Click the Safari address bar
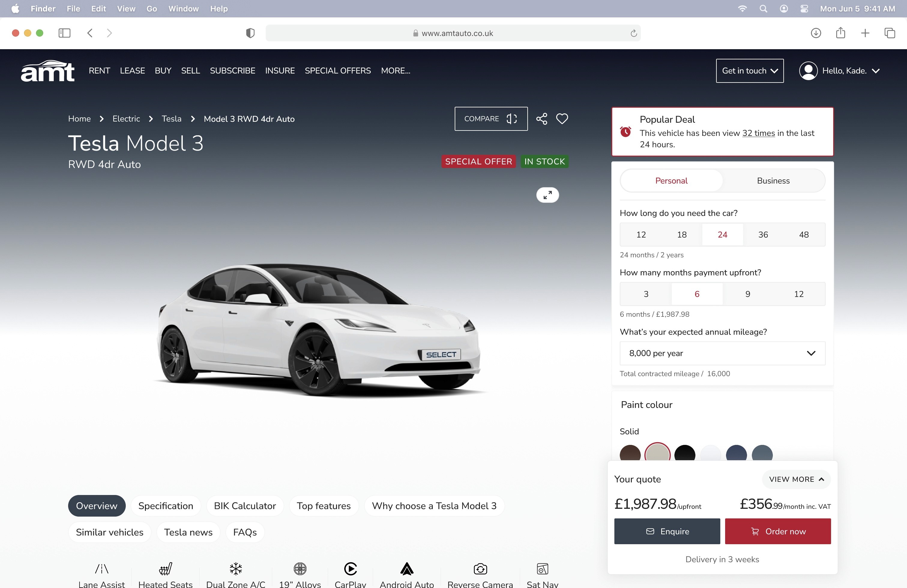Viewport: 907px width, 588px height. tap(453, 33)
